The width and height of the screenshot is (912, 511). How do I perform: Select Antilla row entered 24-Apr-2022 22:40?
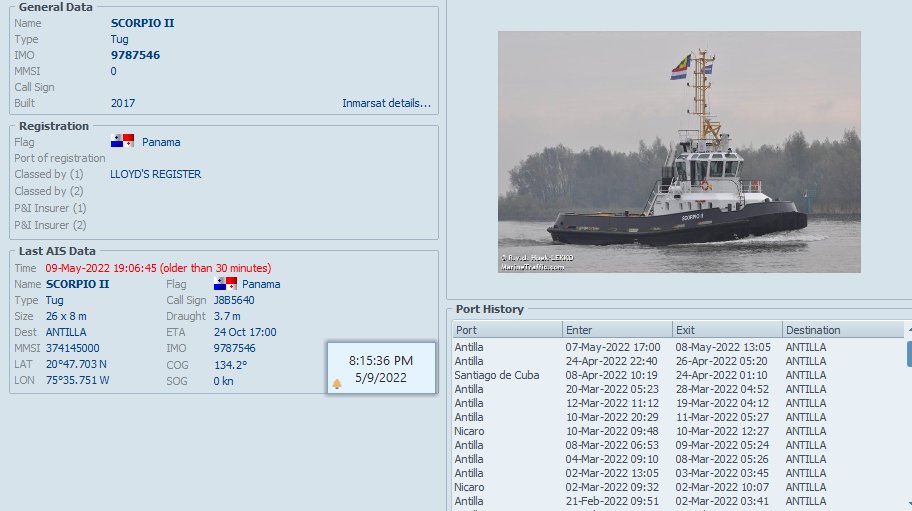pyautogui.click(x=678, y=361)
